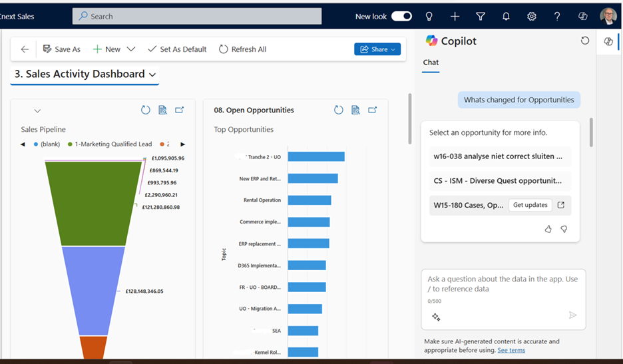Click the Get updates button
The height and width of the screenshot is (364, 623).
coord(530,205)
